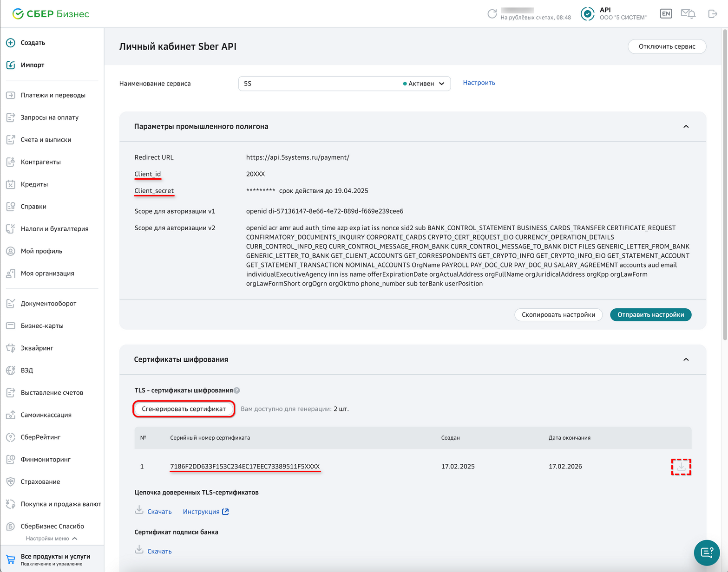
Task: Click Redirect URL value api.5systems.ru
Action: point(298,157)
